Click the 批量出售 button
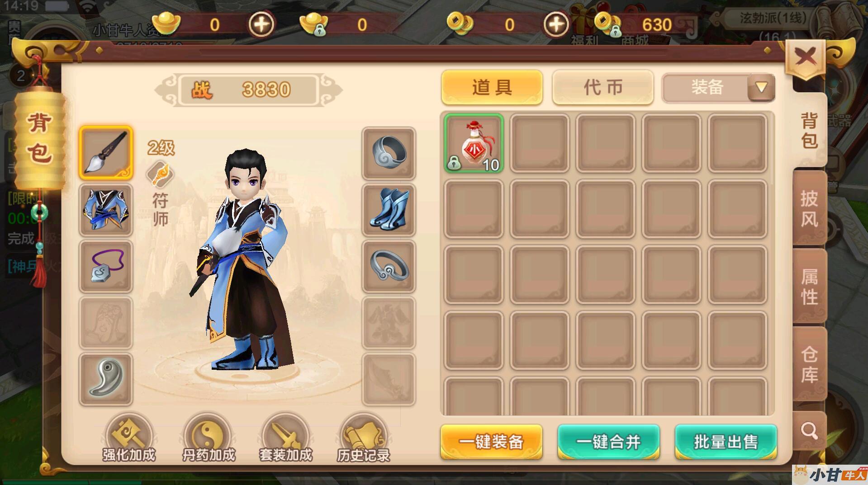The width and height of the screenshot is (868, 485). (726, 442)
